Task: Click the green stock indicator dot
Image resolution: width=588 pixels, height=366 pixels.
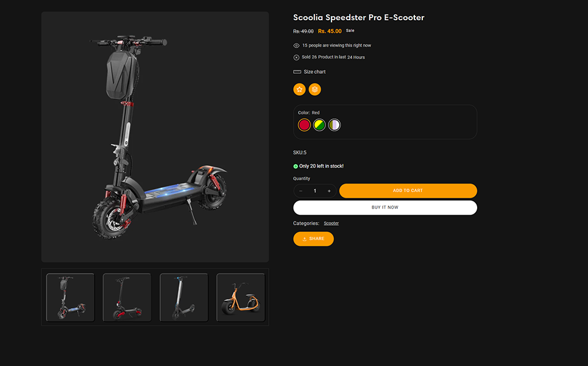Action: pos(296,167)
